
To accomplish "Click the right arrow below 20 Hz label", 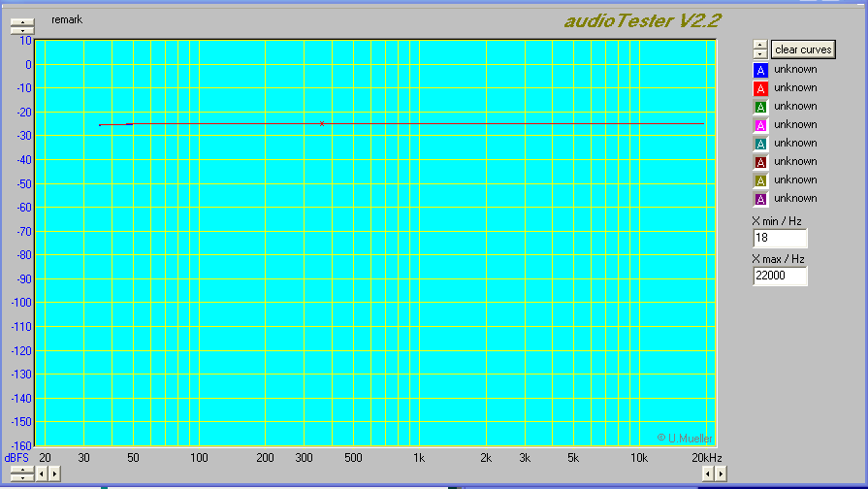I will pyautogui.click(x=54, y=473).
